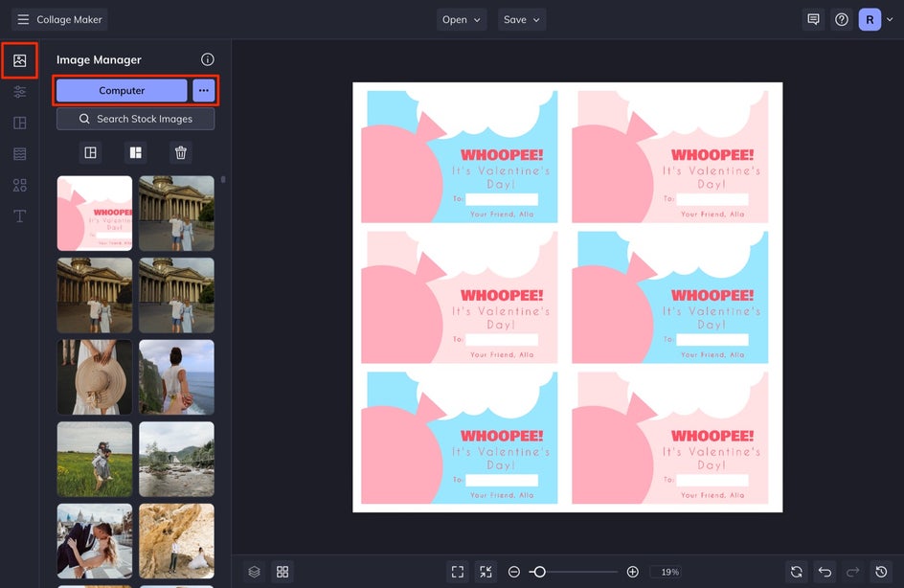Open more upload sources menu

pyautogui.click(x=204, y=91)
